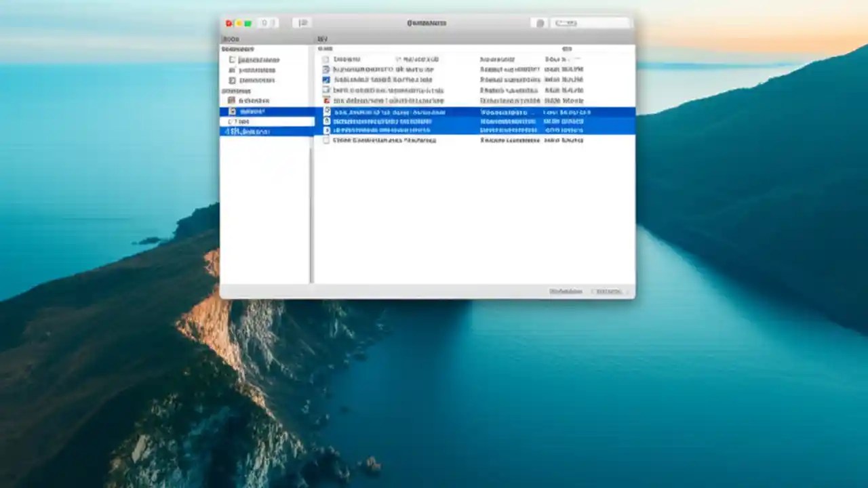Image resolution: width=868 pixels, height=488 pixels.
Task: Select the icon beside the first highlighted row
Action: 328,110
